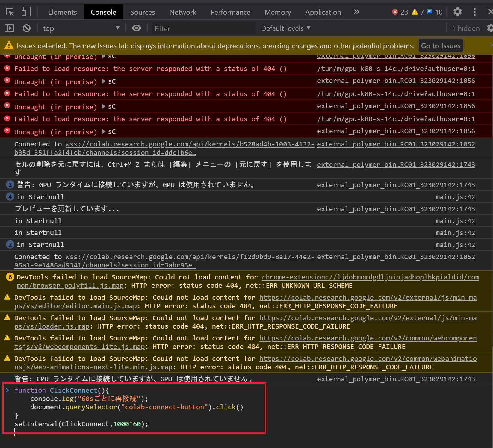
Task: Click the Go to Issues button
Action: (x=441, y=46)
